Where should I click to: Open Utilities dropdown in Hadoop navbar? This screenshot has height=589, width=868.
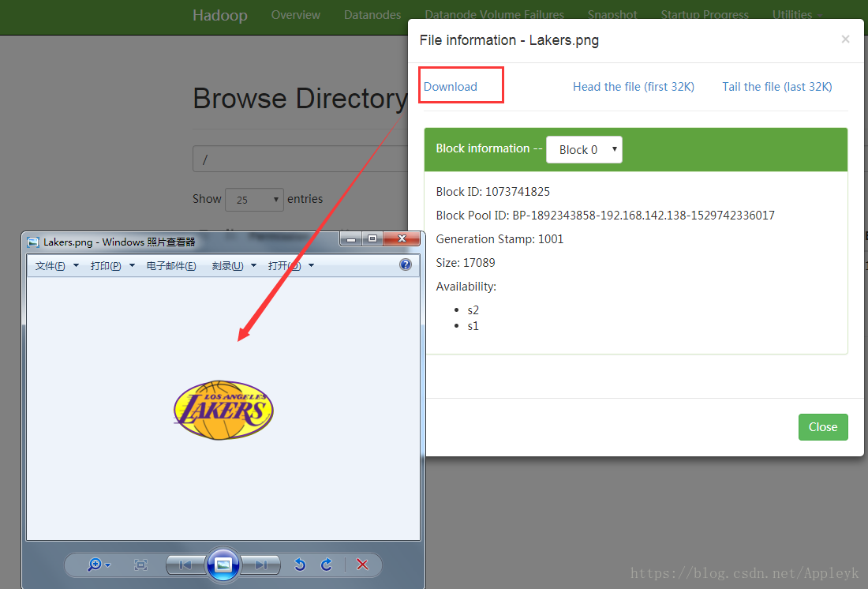(797, 15)
